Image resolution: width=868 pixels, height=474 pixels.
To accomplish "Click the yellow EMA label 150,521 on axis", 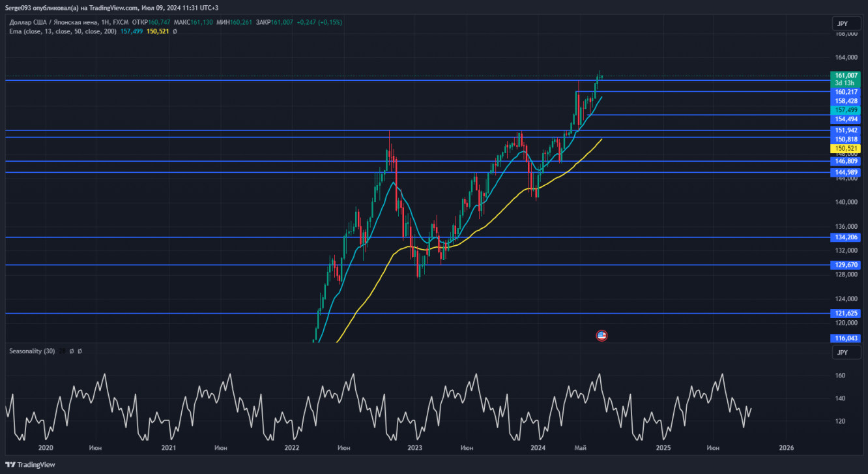I will click(846, 149).
